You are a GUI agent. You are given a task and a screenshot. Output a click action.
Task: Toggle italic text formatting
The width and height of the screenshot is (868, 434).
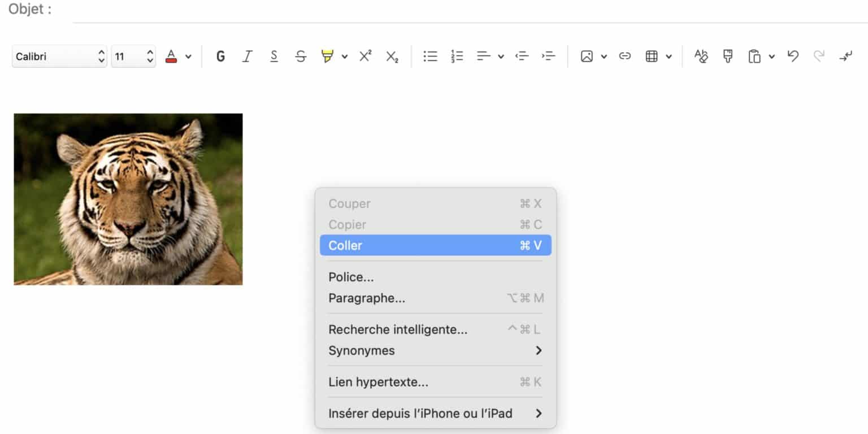247,57
